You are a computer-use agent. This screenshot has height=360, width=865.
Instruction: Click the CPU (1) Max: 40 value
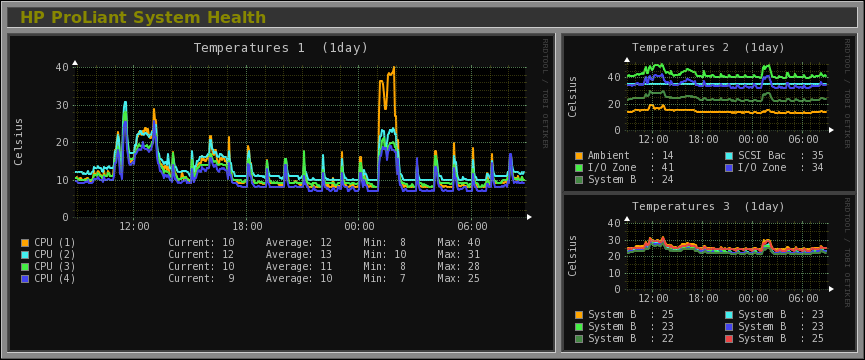459,243
